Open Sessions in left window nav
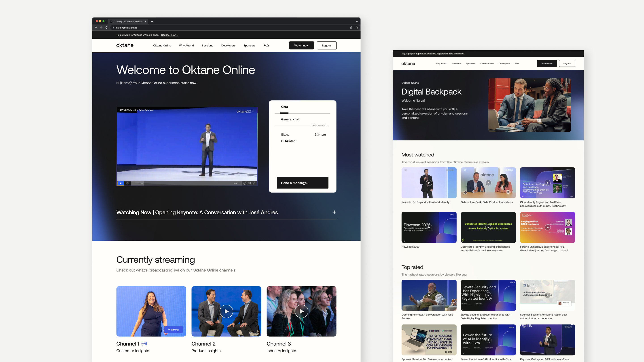The height and width of the screenshot is (362, 644). 208,45
